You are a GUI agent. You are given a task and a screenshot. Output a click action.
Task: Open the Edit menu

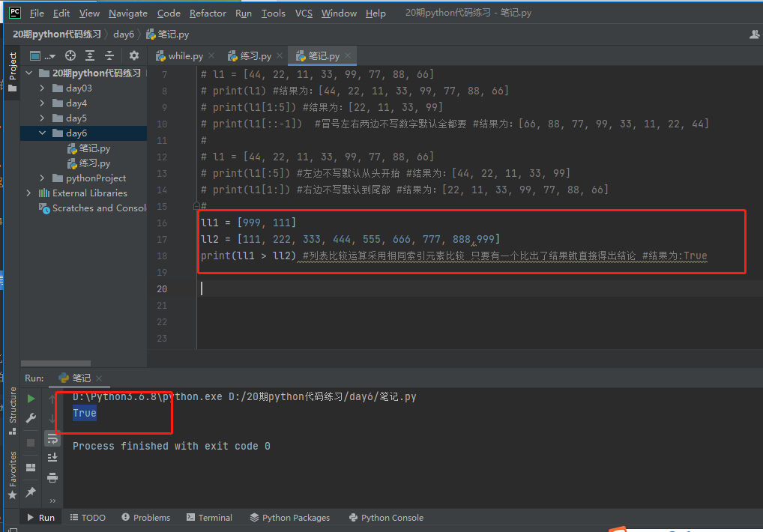pos(61,13)
